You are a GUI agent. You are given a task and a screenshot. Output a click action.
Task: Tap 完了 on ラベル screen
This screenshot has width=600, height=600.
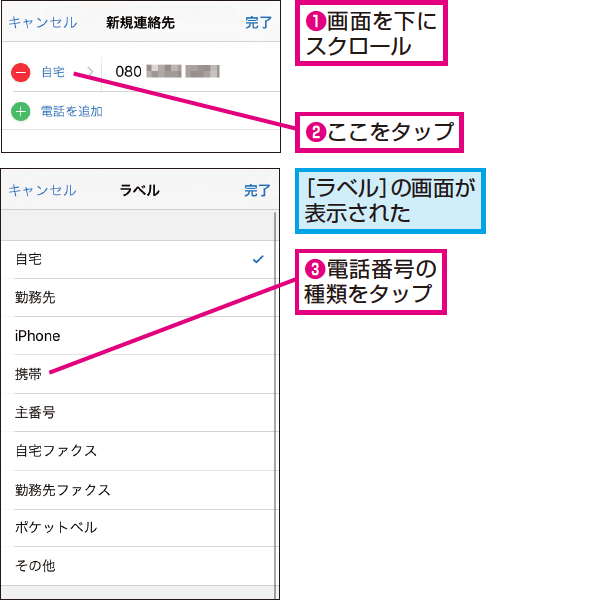(x=257, y=190)
